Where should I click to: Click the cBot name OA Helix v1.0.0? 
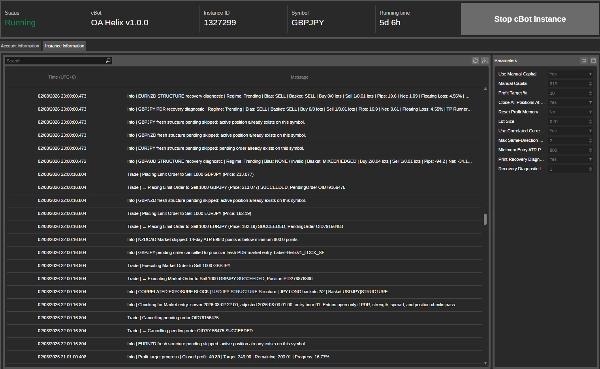click(119, 23)
